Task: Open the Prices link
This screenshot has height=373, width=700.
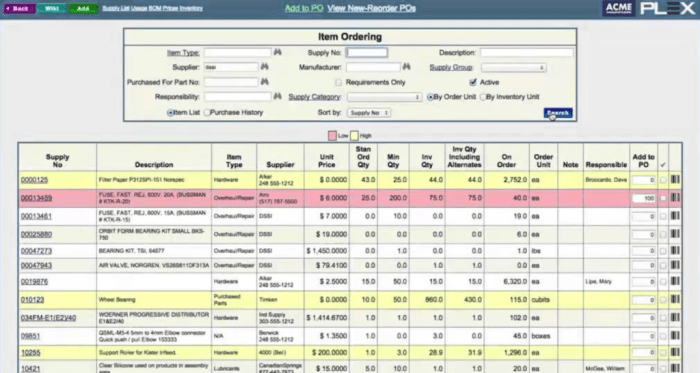Action: (170, 8)
